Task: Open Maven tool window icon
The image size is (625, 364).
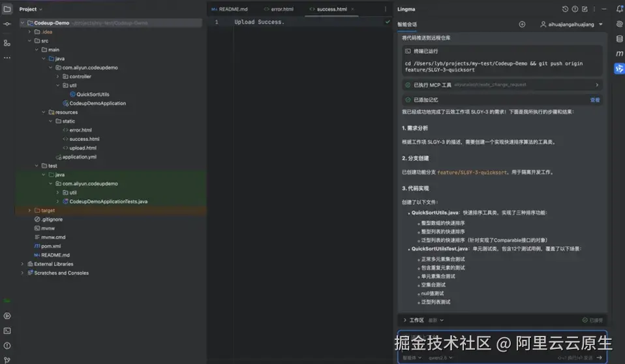Action: [x=619, y=53]
